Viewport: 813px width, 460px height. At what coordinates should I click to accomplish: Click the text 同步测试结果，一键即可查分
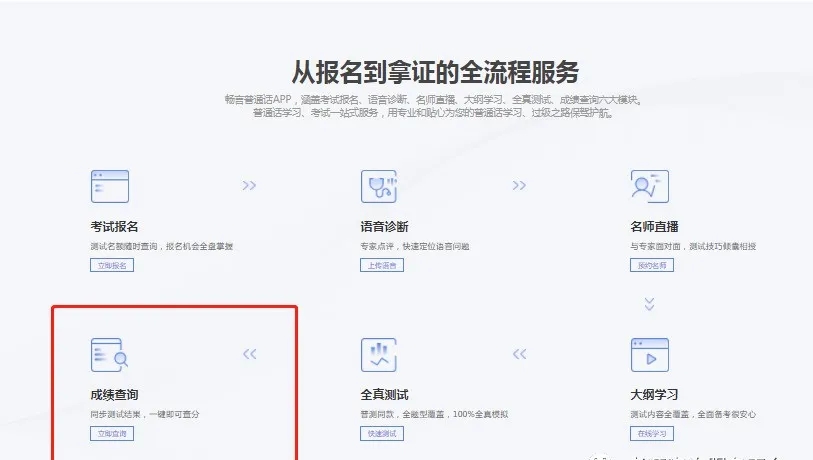pos(145,414)
